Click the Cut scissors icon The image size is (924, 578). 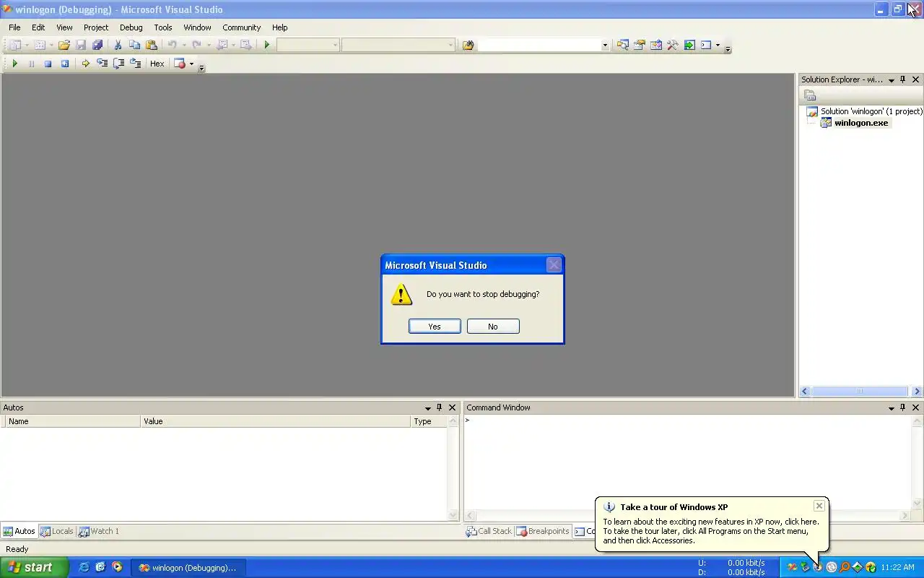click(118, 45)
